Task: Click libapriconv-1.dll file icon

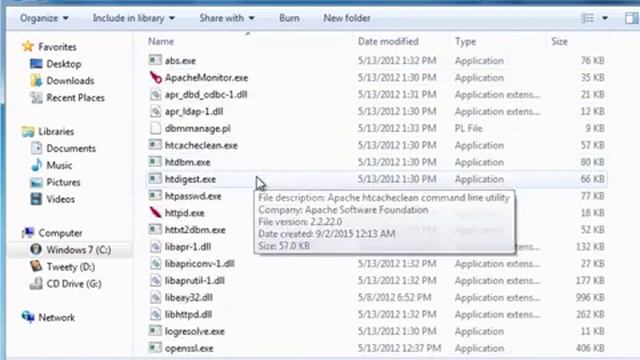Action: click(x=155, y=264)
